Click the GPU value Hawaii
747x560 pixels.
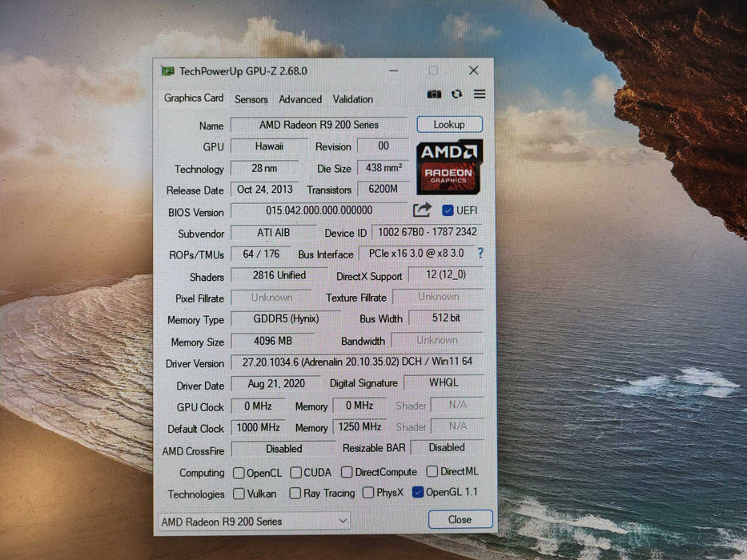tap(269, 146)
